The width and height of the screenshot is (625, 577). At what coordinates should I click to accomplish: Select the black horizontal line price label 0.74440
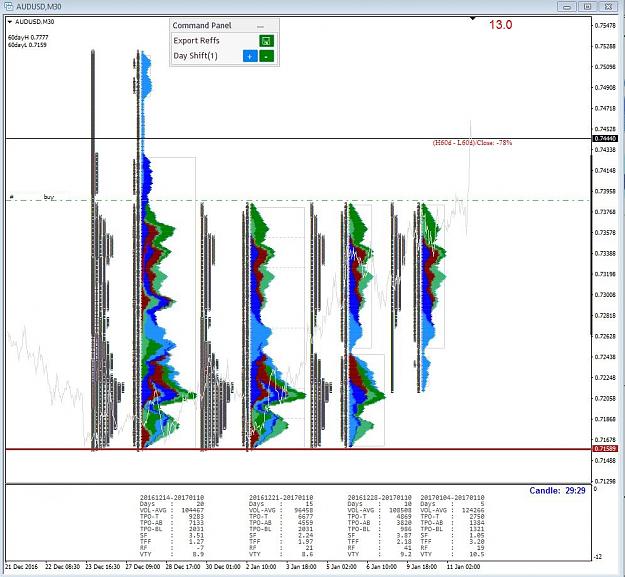[605, 139]
